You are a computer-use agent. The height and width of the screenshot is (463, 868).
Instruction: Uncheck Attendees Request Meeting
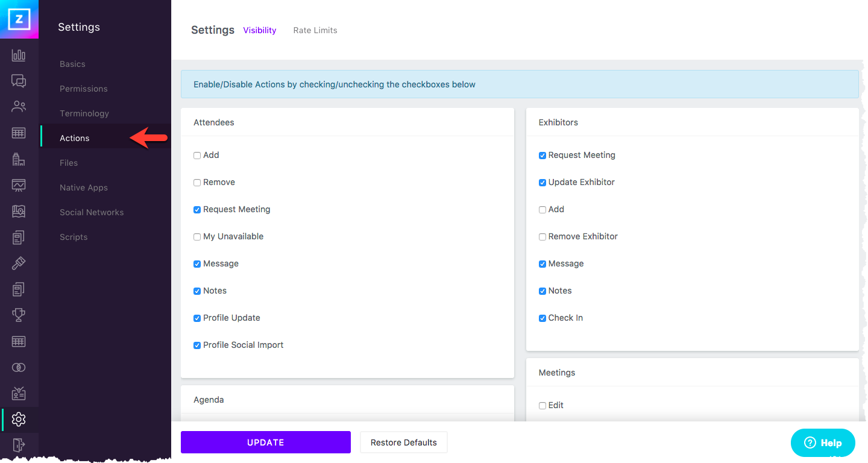pos(197,210)
